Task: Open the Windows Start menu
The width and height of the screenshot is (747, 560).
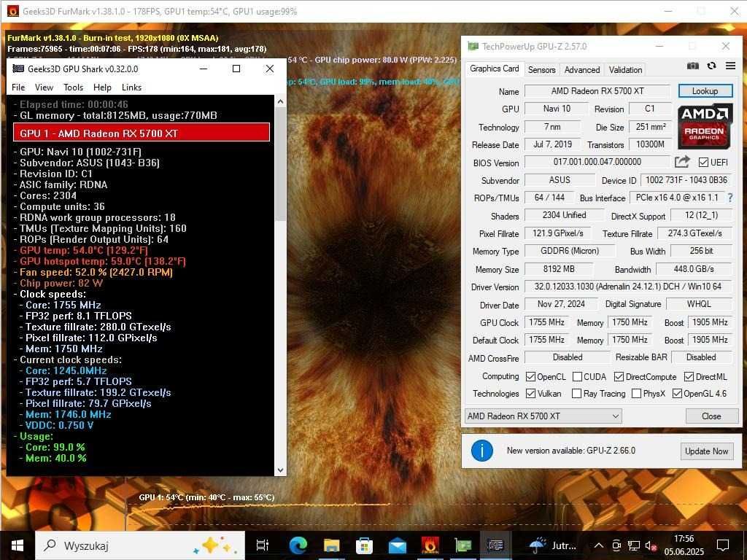Action: (18, 545)
